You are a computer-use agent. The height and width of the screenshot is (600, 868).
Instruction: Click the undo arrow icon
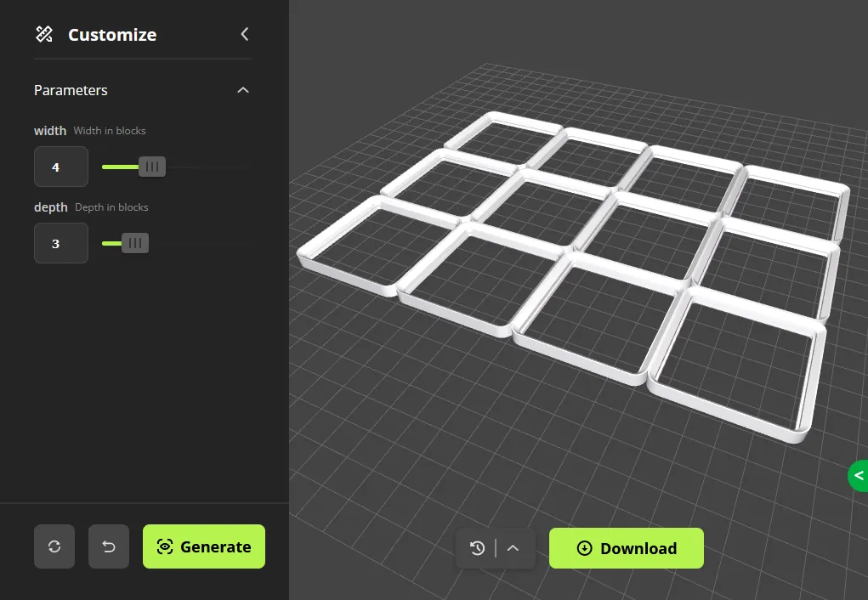[x=108, y=546]
